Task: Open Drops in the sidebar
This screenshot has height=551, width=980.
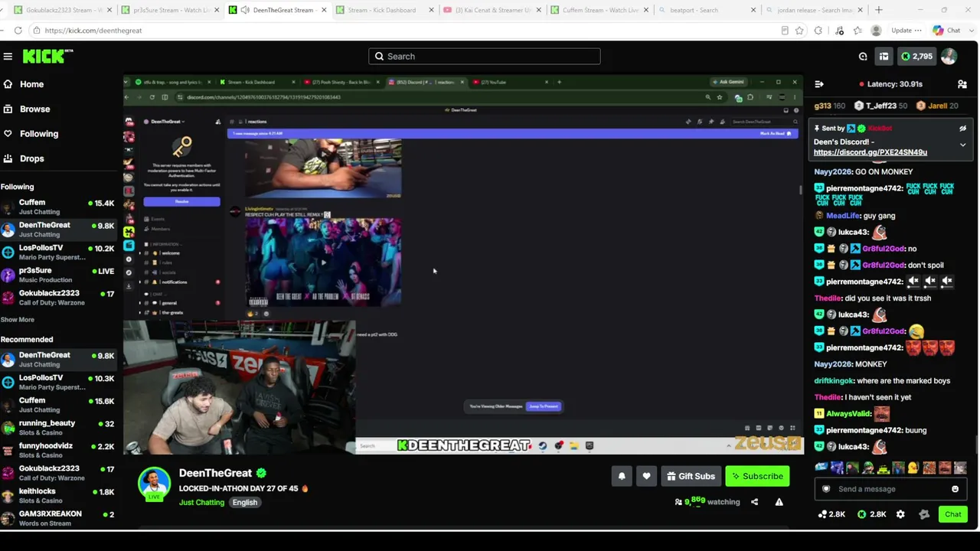Action: click(x=31, y=158)
